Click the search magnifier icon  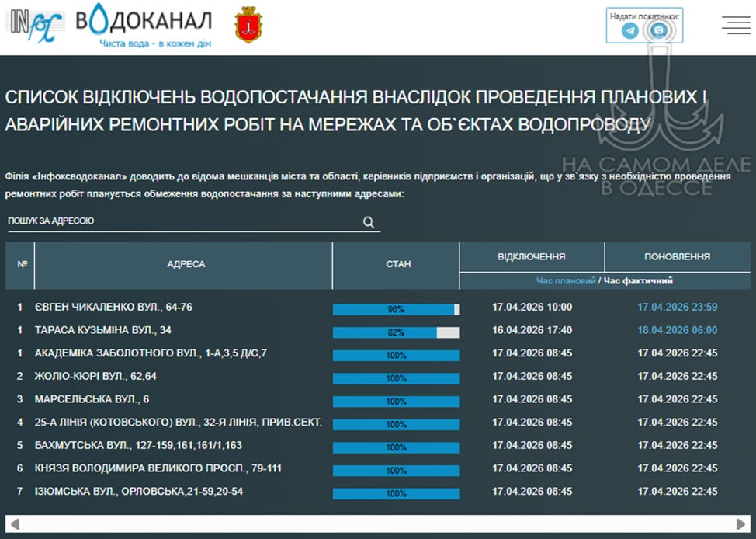tap(369, 222)
